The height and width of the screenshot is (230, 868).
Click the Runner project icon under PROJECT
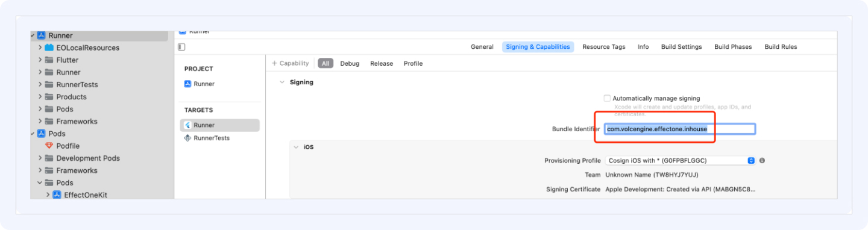pos(188,84)
